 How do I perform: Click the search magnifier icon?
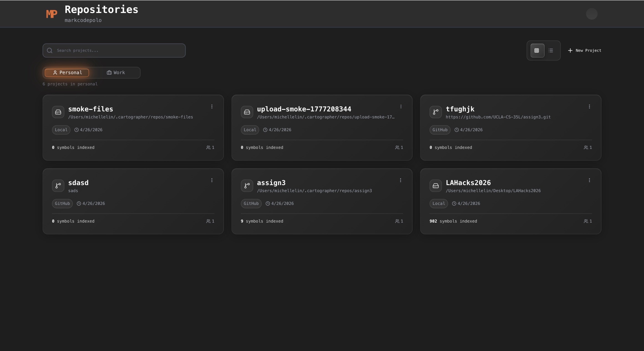click(x=50, y=51)
